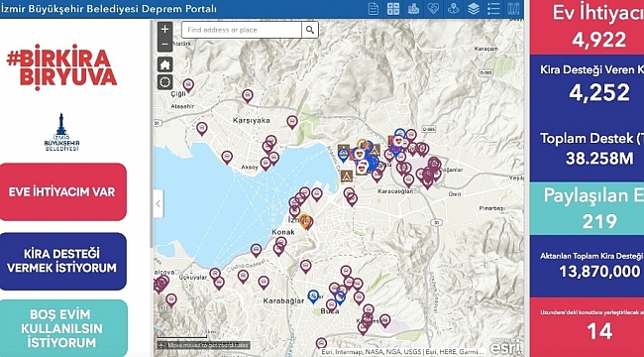Click BOŞ EVİM KULLANILSIN İSTİYORUM button

click(62, 328)
